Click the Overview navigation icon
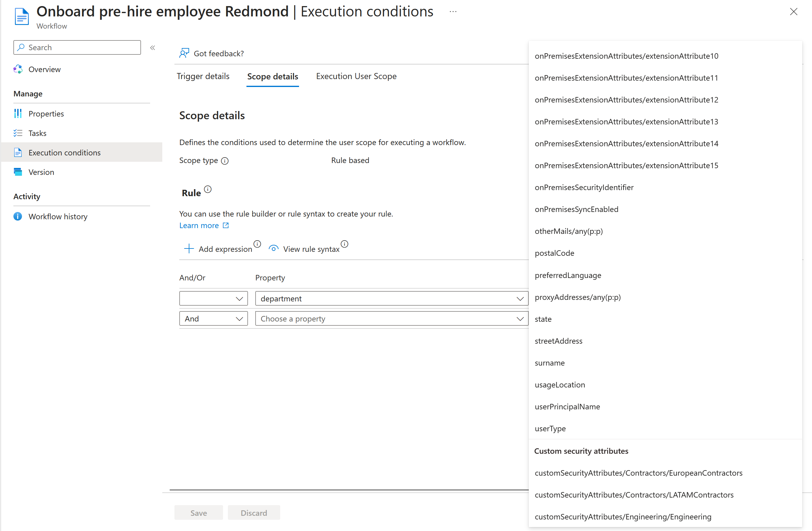Screen dimensions: 812x531 (19, 69)
